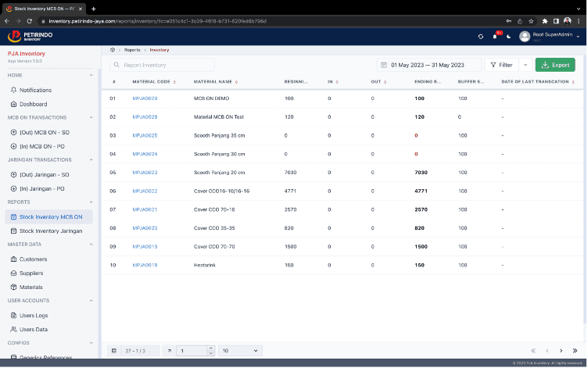
Task: Click the home icon in breadcrumb
Action: click(113, 50)
